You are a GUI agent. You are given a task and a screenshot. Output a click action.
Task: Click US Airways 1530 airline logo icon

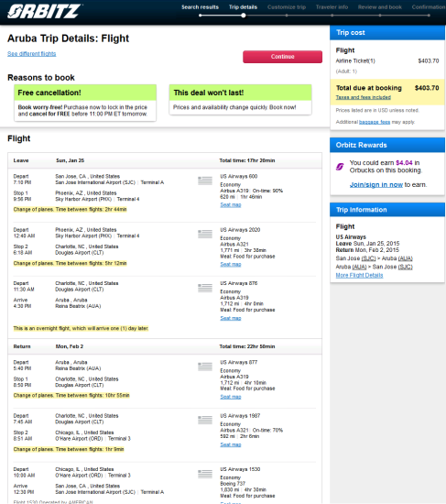click(205, 474)
